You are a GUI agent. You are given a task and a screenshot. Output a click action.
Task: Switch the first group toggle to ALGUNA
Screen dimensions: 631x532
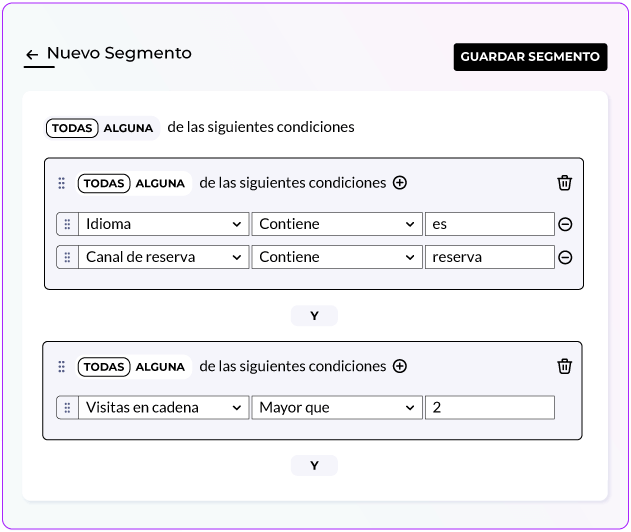[160, 183]
